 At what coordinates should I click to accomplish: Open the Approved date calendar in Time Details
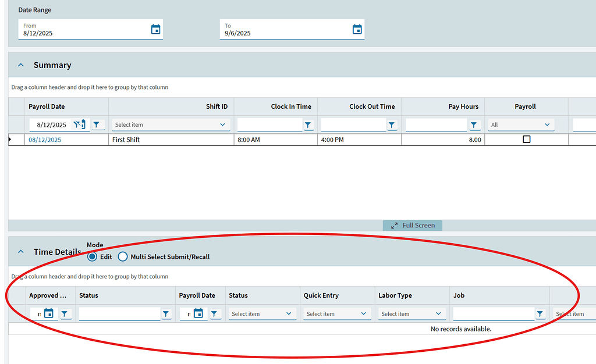pyautogui.click(x=49, y=313)
